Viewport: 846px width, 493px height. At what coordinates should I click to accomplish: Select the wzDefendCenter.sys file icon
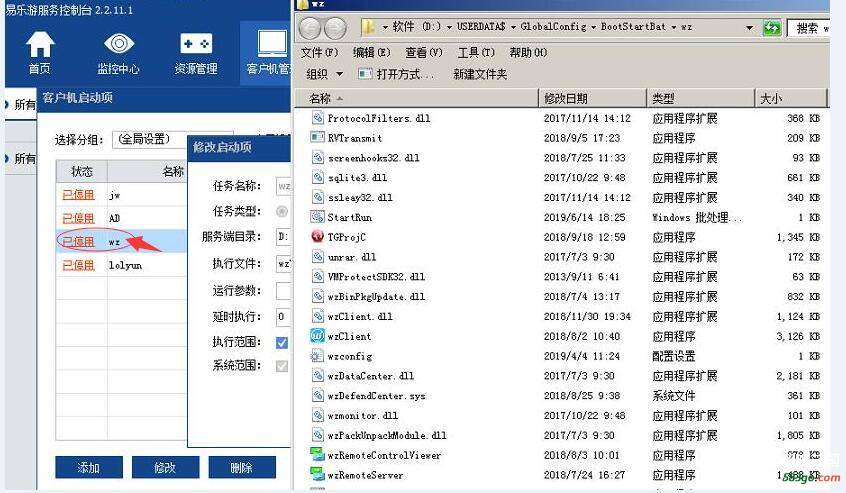tap(317, 395)
